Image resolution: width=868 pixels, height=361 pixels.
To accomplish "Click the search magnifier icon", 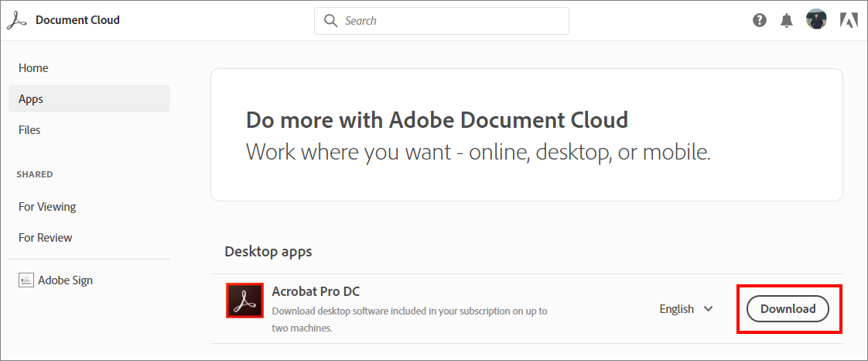I will tap(330, 20).
